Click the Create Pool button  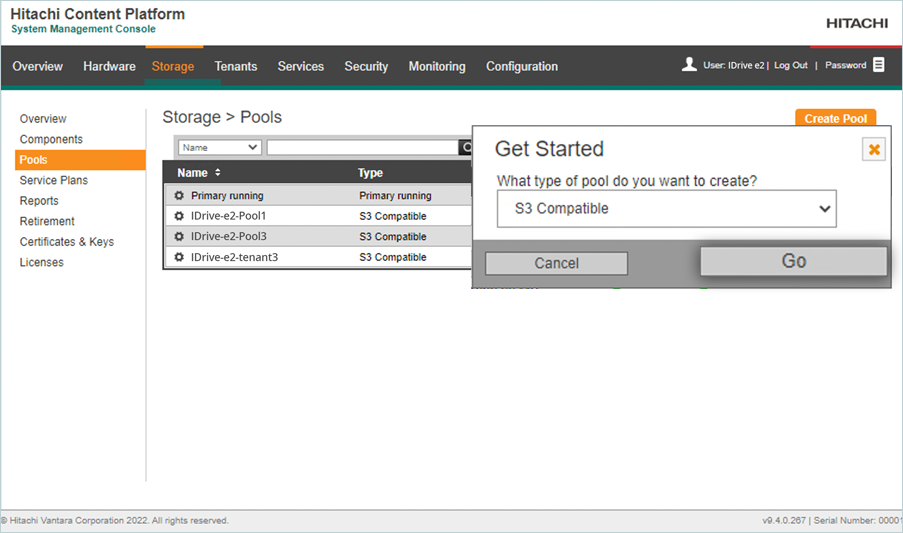click(835, 118)
